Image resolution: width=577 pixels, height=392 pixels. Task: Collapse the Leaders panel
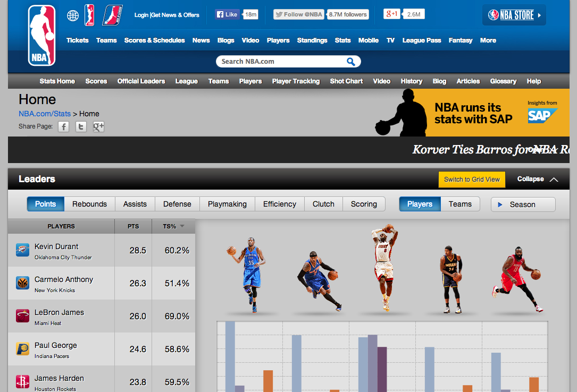coord(538,180)
